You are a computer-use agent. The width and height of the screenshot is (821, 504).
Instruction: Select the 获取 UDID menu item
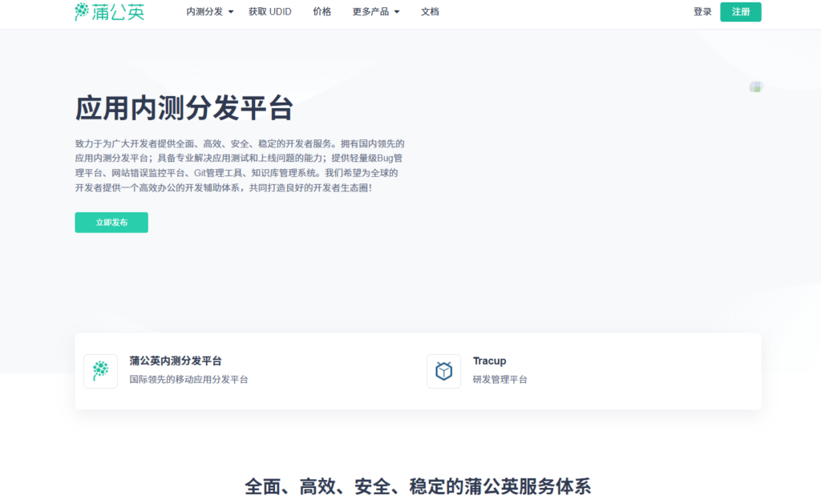tap(269, 12)
